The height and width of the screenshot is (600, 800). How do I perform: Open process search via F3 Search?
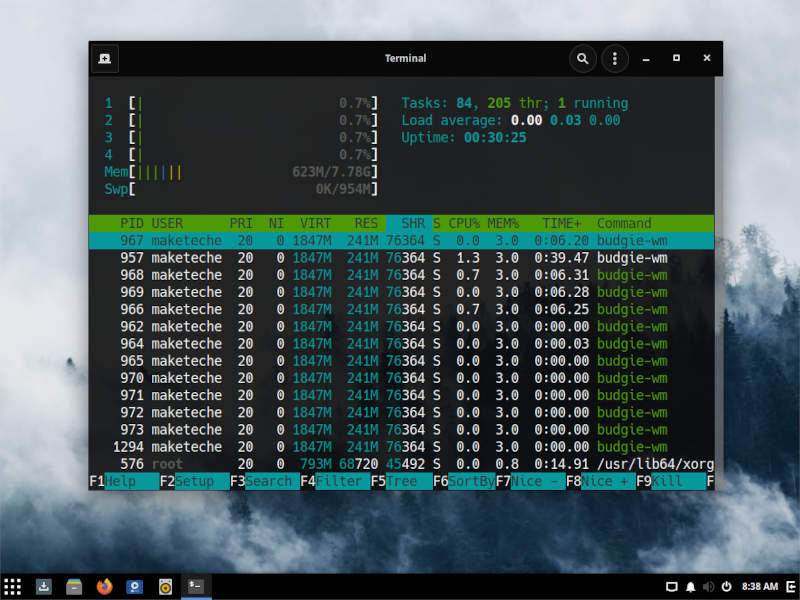coord(262,481)
